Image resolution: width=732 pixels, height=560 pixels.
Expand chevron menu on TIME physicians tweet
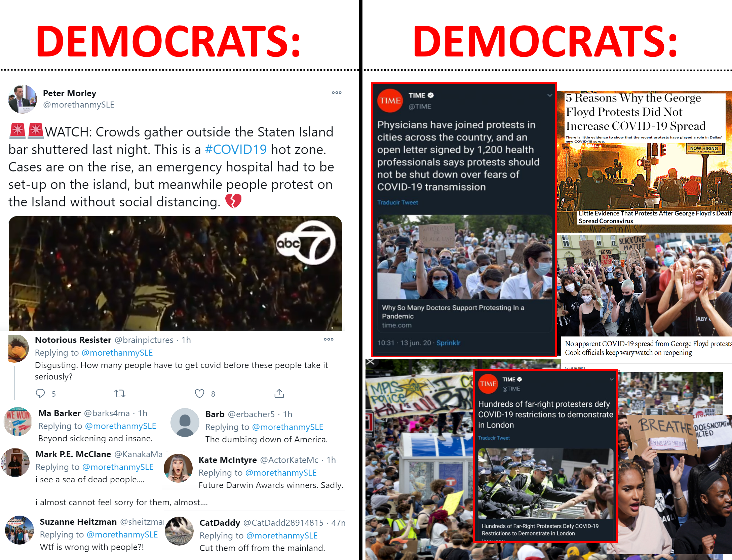coord(549,95)
